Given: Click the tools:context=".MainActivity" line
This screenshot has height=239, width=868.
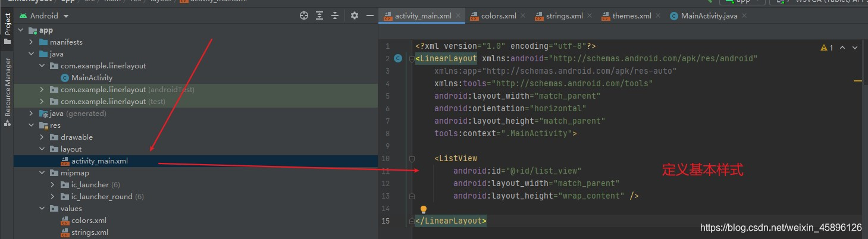Looking at the screenshot, I should 506,133.
